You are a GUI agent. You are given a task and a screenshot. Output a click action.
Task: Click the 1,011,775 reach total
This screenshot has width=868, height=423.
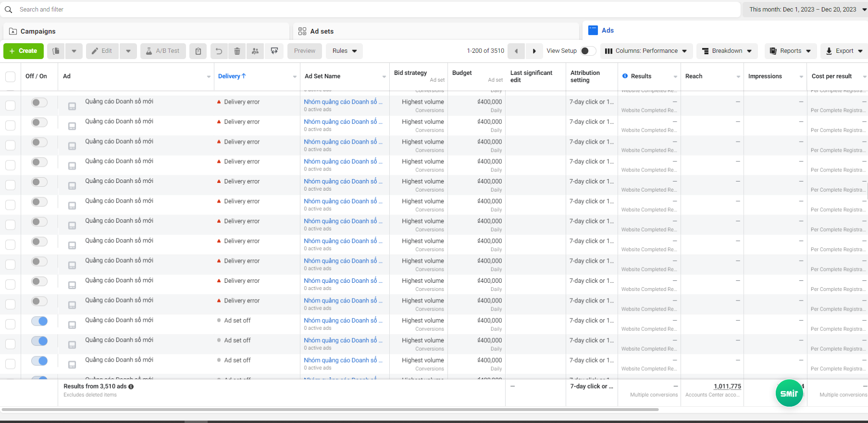coord(727,387)
